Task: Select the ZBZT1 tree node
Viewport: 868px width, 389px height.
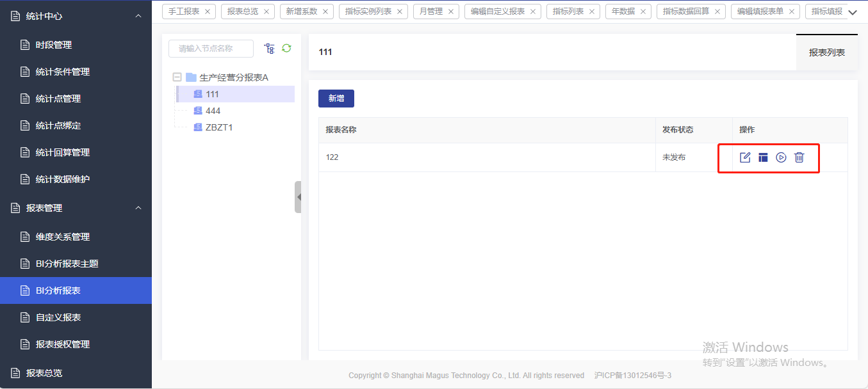Action: point(218,127)
